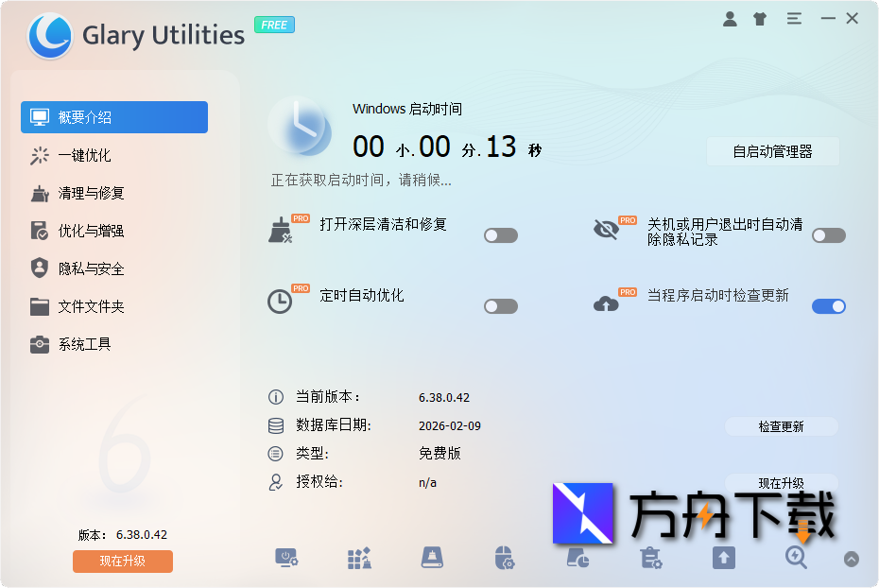Open the hamburger menu in title bar

click(794, 18)
